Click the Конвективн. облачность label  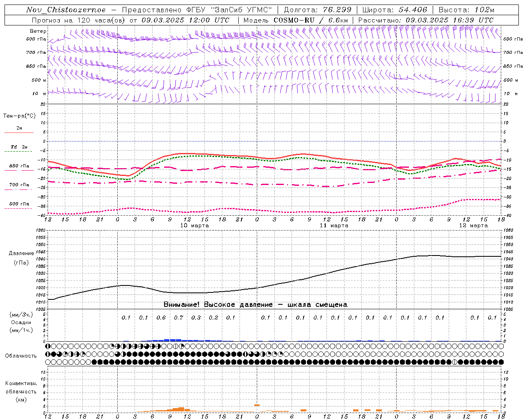(x=21, y=388)
